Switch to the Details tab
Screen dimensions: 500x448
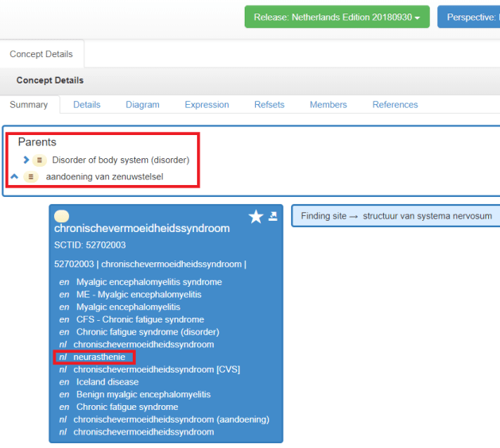(87, 105)
